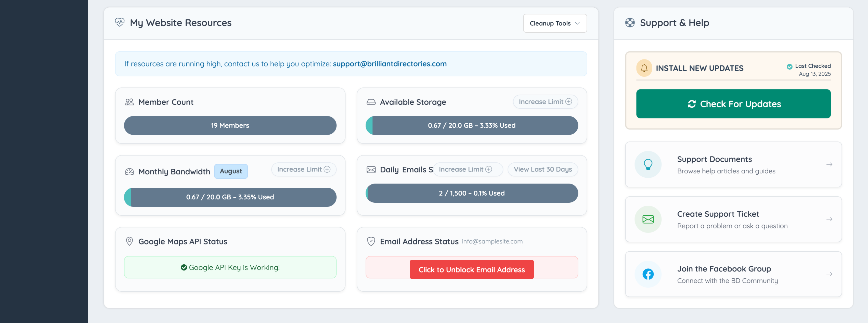Click the map pin Google Maps icon

[x=129, y=241]
